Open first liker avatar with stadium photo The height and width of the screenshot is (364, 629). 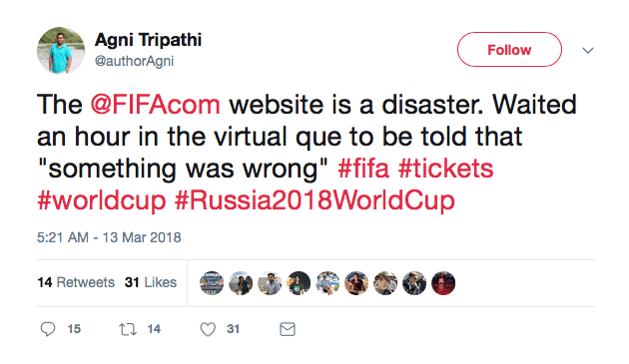[212, 283]
